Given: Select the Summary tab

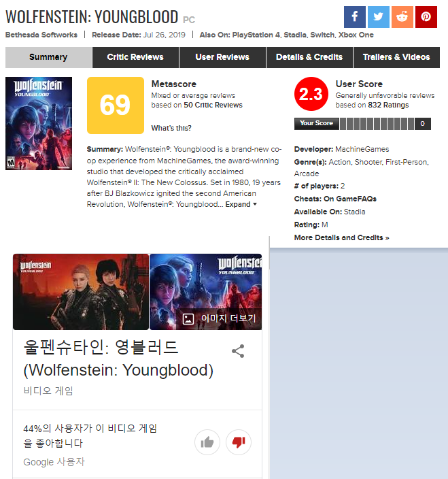Looking at the screenshot, I should [x=48, y=57].
